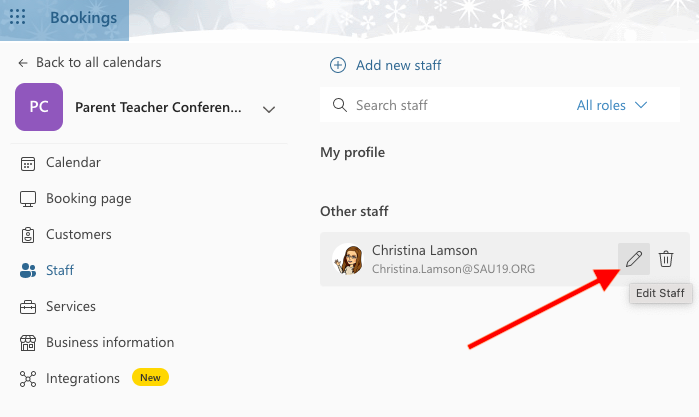699x417 pixels.
Task: Expand the Parent Teacher Conference calendar chevron
Action: [269, 109]
